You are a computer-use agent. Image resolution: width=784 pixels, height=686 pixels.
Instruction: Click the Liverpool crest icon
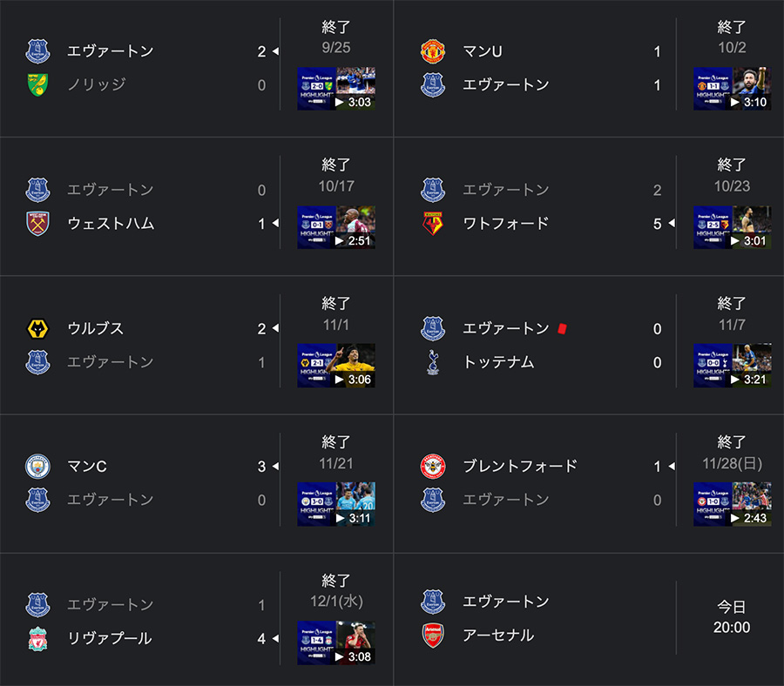click(x=37, y=638)
